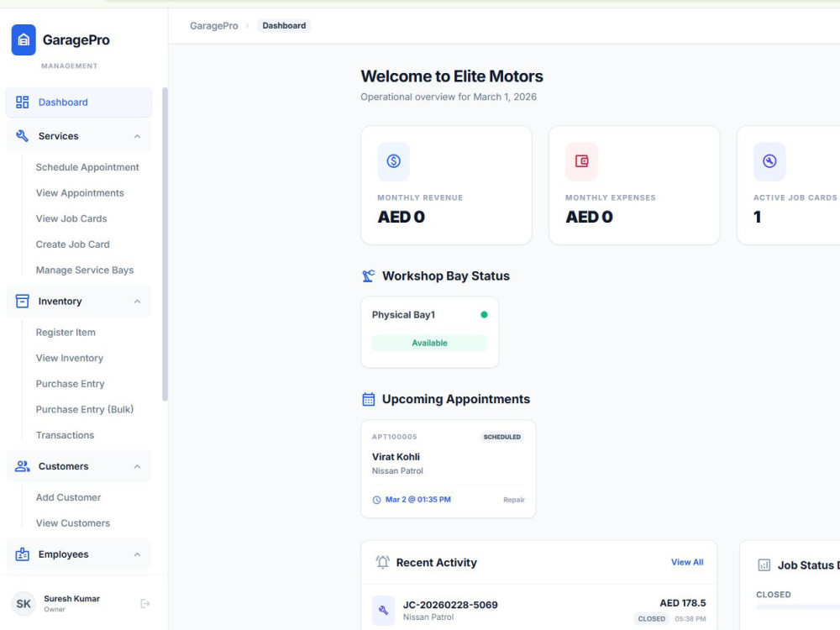840x630 pixels.
Task: Open Schedule Appointment in sidebar
Action: [x=87, y=167]
